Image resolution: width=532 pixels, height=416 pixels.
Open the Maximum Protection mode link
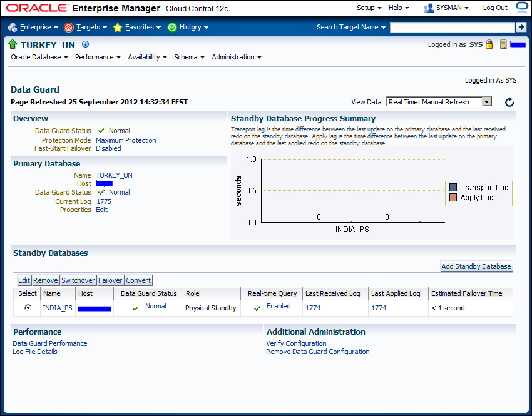126,140
